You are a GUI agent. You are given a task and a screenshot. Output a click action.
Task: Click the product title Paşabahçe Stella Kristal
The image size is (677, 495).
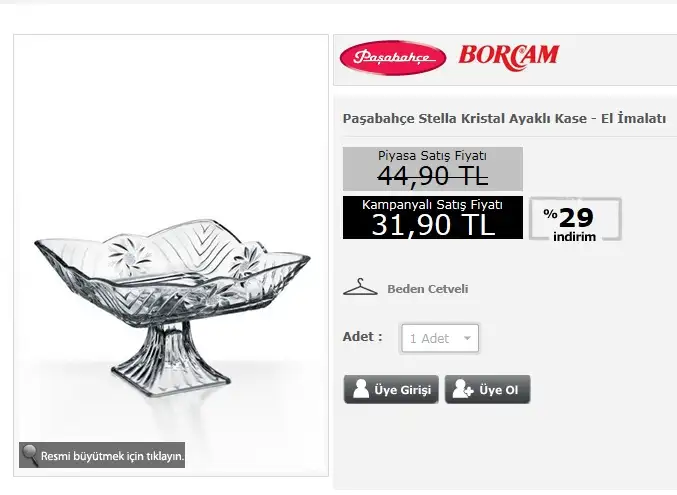click(x=504, y=118)
